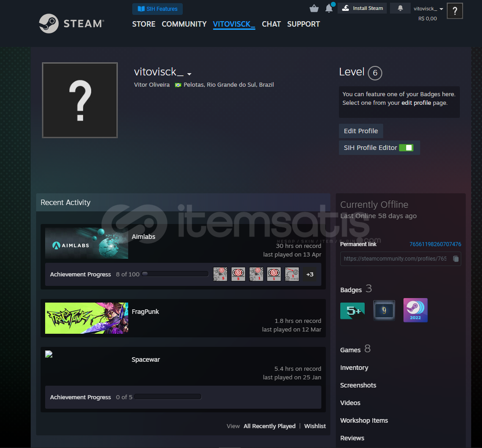Open the Wishlist link

[315, 426]
